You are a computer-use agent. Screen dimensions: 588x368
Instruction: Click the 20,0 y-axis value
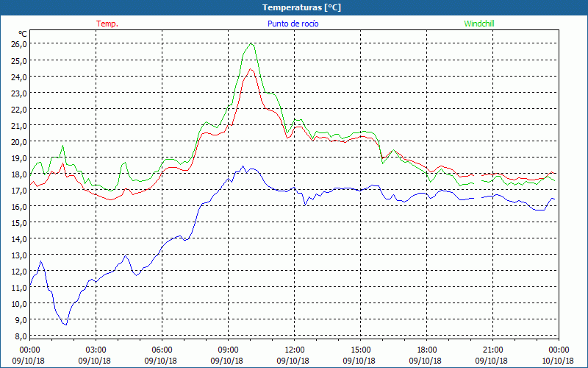pyautogui.click(x=19, y=141)
